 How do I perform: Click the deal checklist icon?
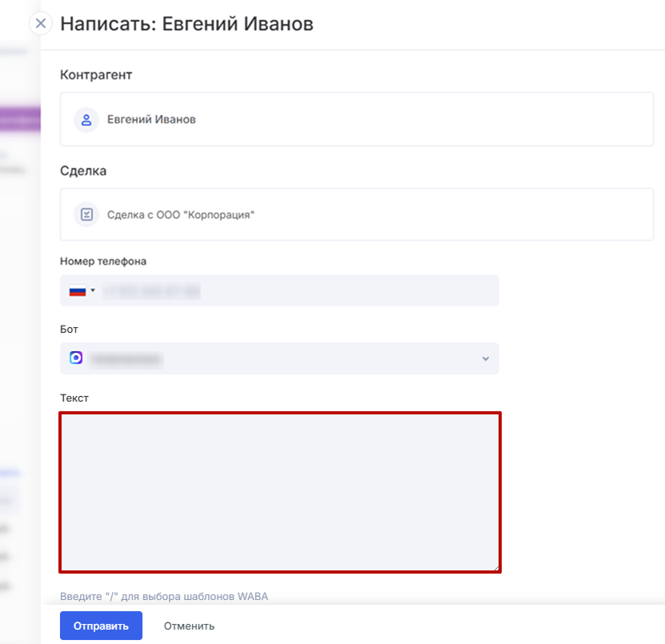pyautogui.click(x=86, y=214)
